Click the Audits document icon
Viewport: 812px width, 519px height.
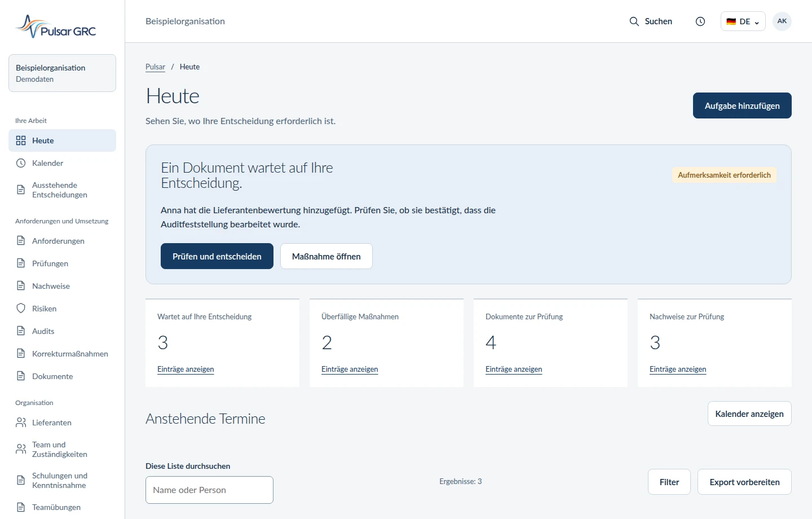[21, 331]
